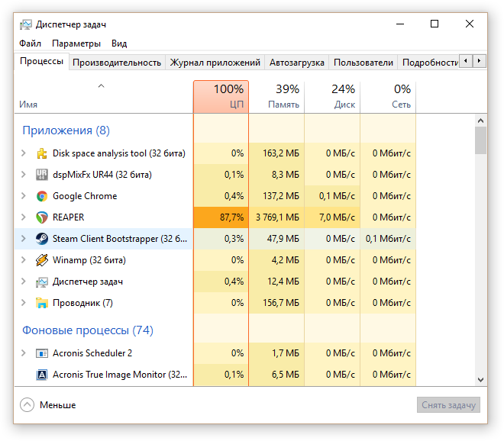The image size is (504, 441).
Task: Sort processes by the ЦП column
Action: [x=221, y=97]
